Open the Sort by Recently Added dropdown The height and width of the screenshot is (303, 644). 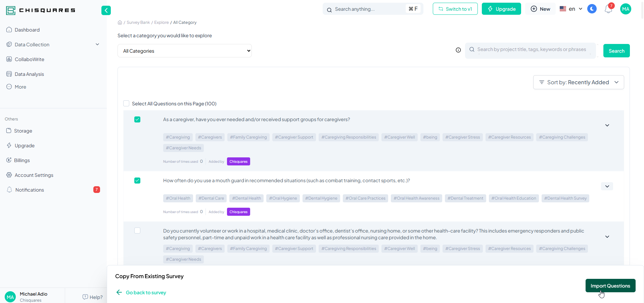point(578,82)
